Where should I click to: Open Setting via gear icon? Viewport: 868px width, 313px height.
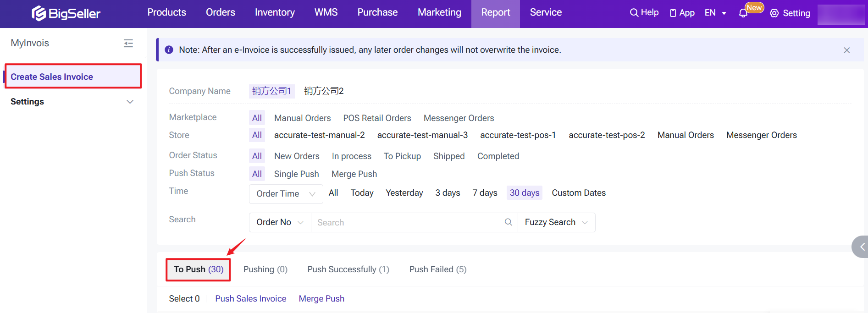click(x=774, y=13)
